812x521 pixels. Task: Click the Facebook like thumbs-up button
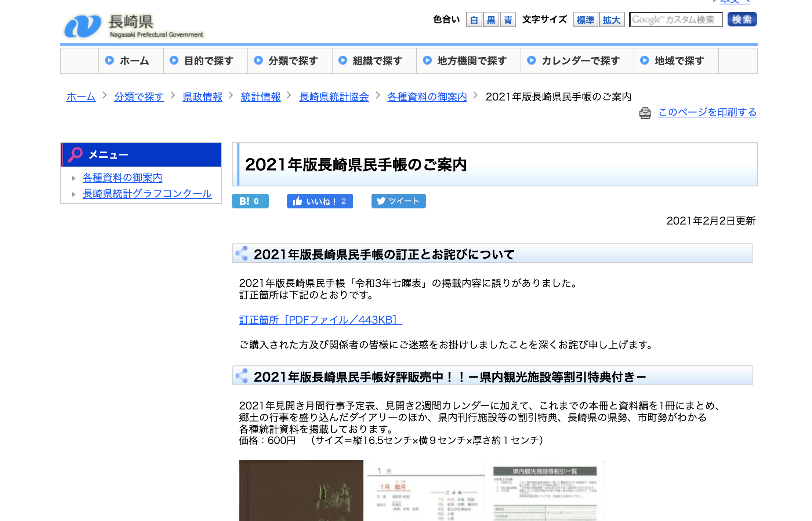[320, 201]
